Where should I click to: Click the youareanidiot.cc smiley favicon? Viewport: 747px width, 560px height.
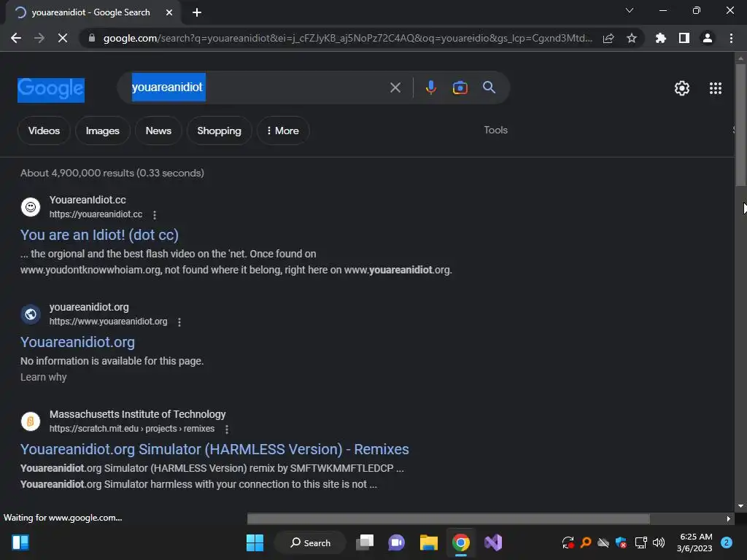coord(31,207)
